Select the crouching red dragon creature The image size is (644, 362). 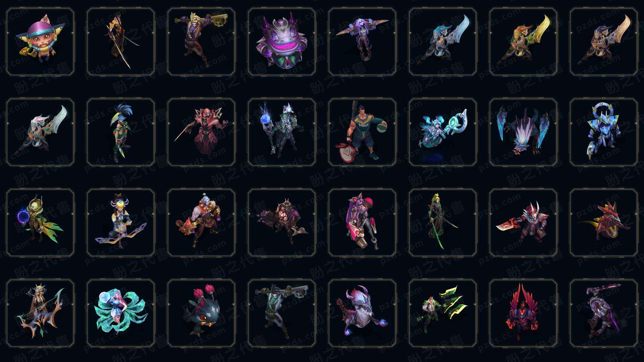(604, 223)
